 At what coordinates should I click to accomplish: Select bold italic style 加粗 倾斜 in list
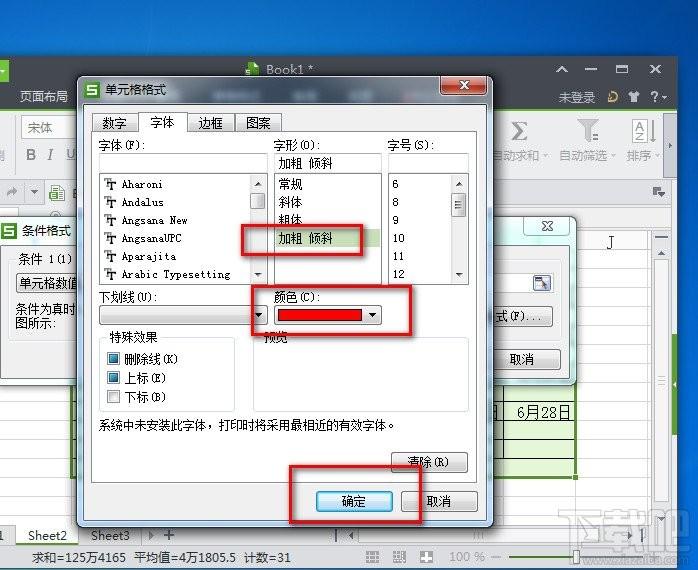328,238
